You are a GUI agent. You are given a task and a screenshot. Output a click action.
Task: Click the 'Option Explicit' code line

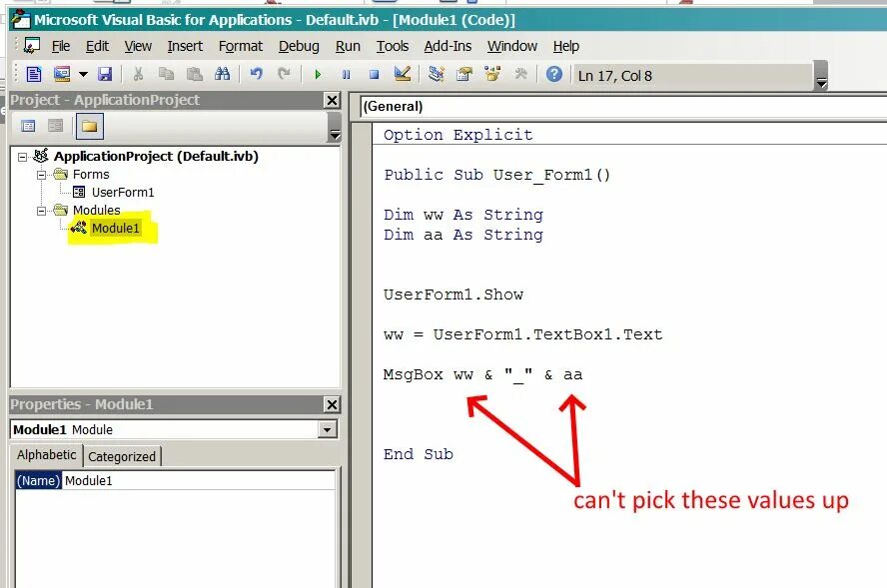pyautogui.click(x=458, y=135)
